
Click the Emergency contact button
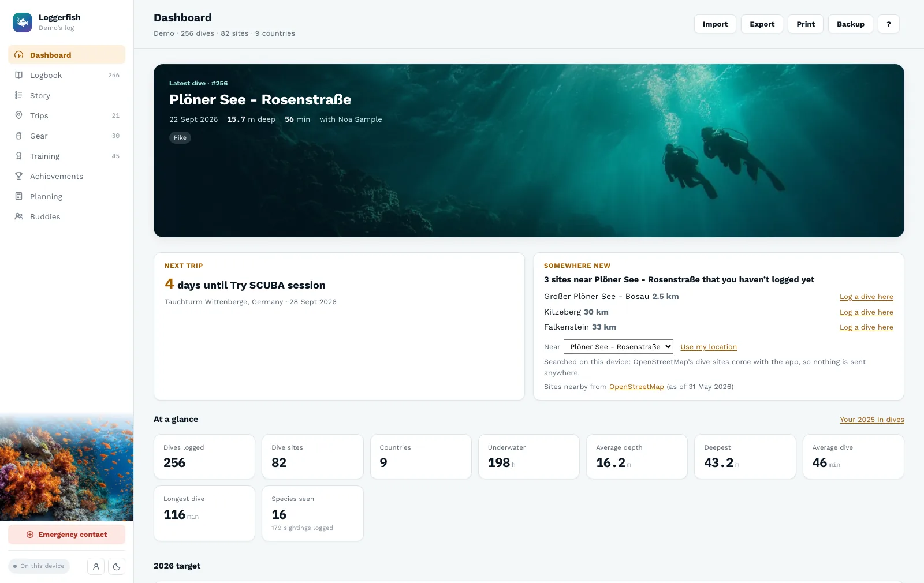pos(67,535)
